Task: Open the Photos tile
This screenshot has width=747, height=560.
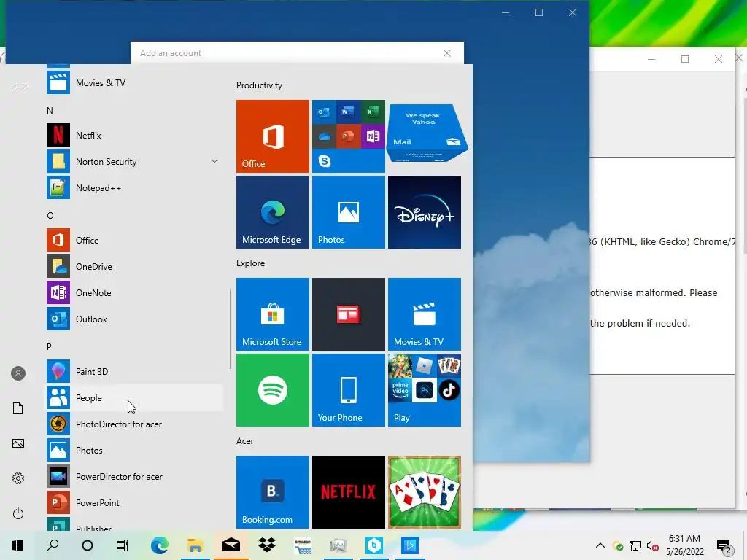Action: 348,212
